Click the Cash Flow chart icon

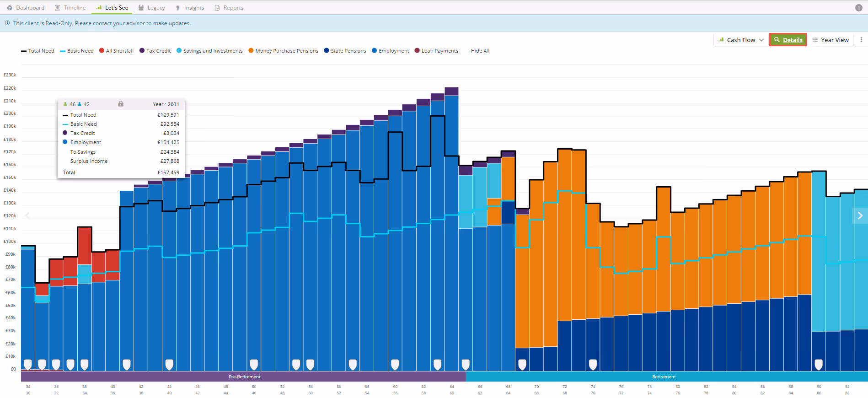721,40
